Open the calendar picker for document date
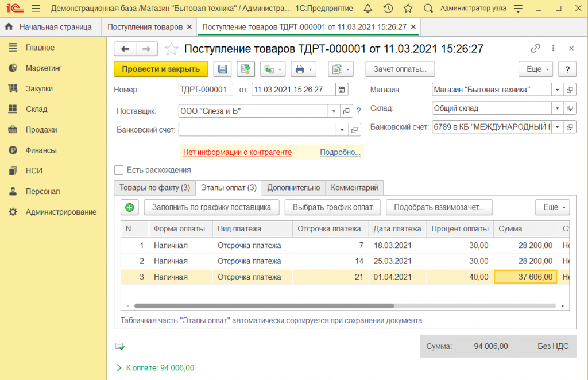The height and width of the screenshot is (380, 588). [342, 90]
